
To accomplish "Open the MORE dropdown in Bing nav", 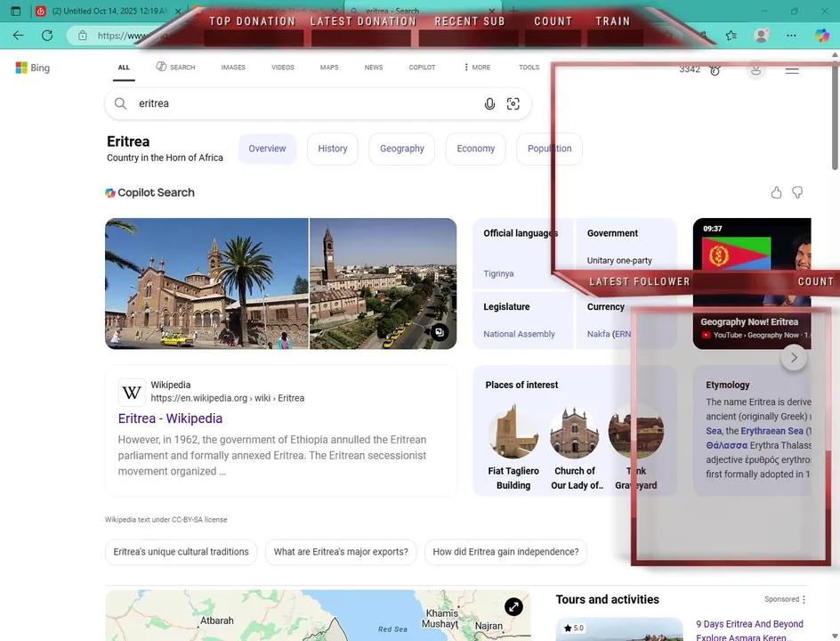I will 477,68.
